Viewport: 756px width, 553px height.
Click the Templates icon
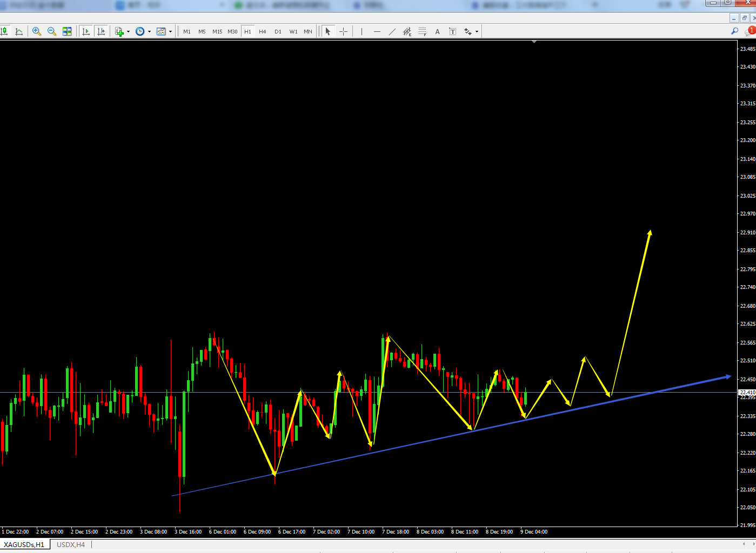pyautogui.click(x=161, y=31)
